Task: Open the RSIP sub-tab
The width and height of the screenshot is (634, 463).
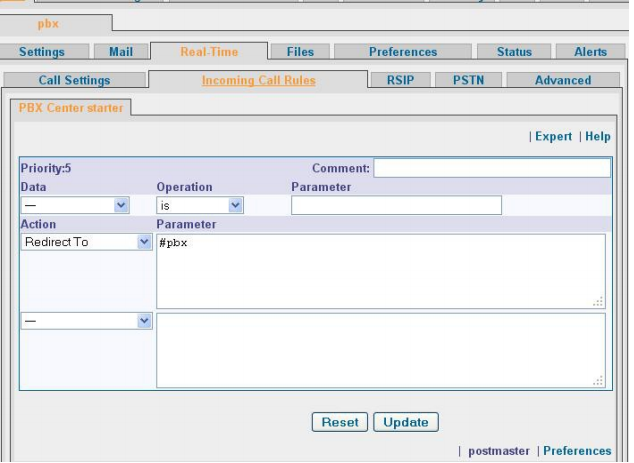Action: tap(400, 80)
